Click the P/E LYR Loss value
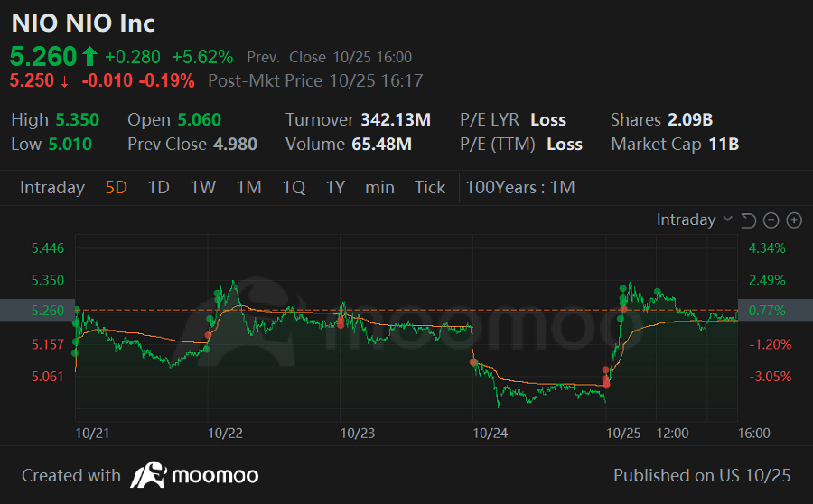 coord(548,120)
